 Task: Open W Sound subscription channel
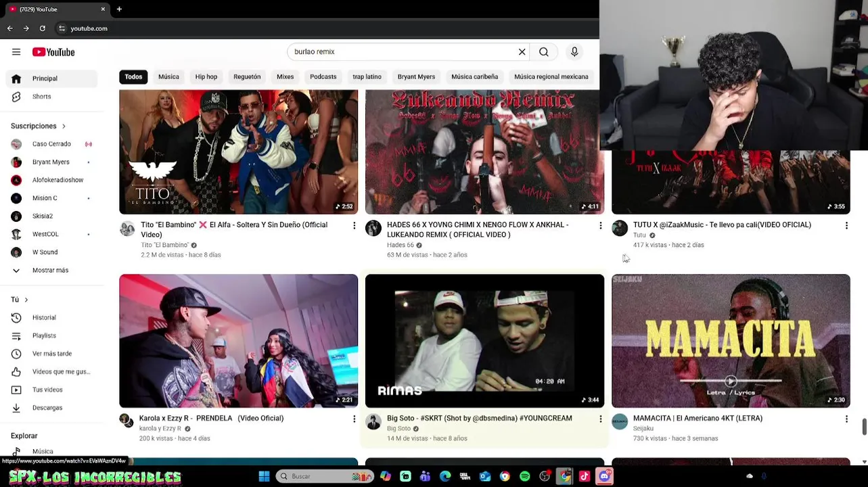[x=51, y=252]
